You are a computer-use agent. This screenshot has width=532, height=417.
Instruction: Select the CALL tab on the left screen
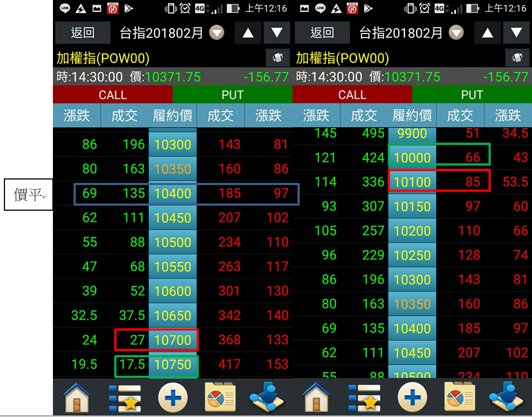[x=113, y=94]
